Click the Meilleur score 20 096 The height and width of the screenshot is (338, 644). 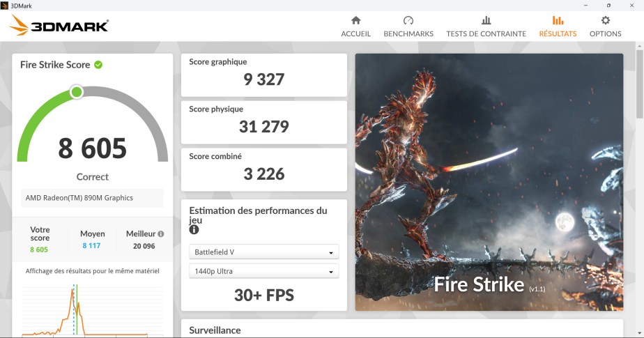(144, 245)
